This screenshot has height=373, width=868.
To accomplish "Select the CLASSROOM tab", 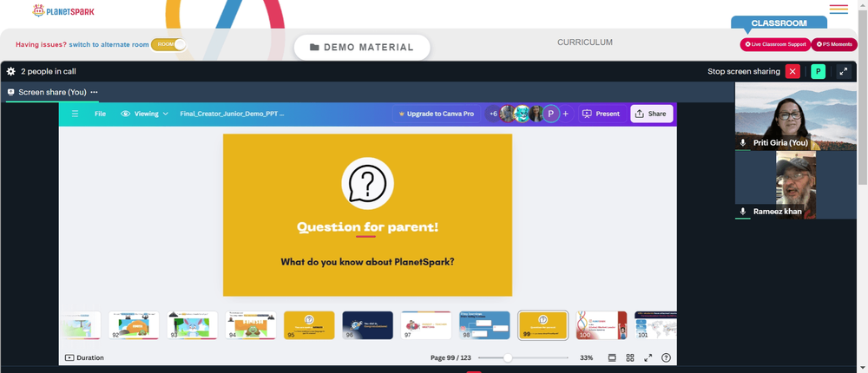I will 779,23.
